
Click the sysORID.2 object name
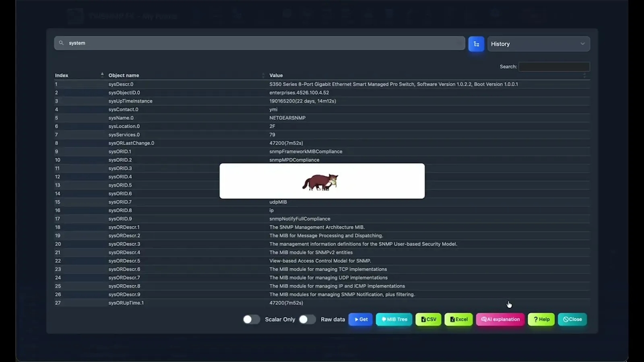pos(120,160)
